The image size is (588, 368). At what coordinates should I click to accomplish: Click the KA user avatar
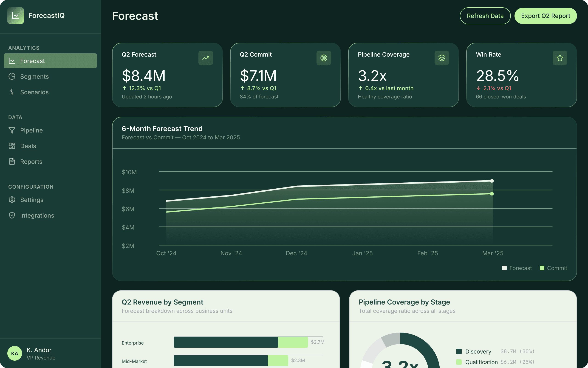pyautogui.click(x=14, y=354)
